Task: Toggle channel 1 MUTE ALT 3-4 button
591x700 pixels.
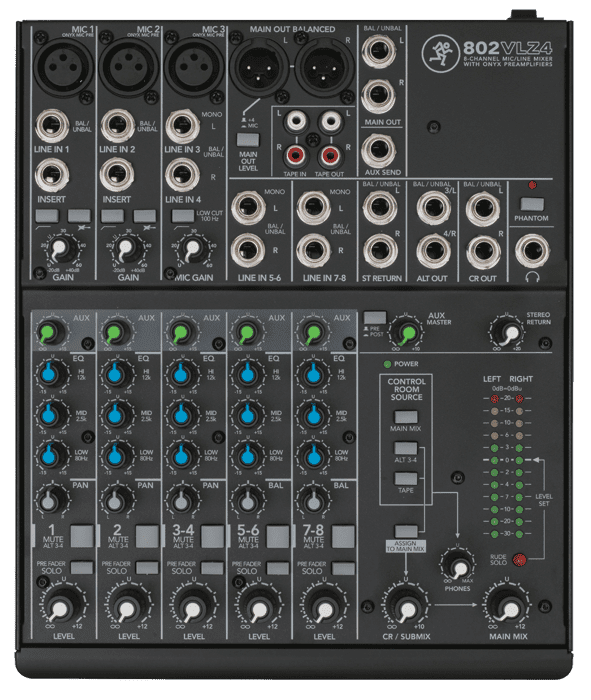Action: click(82, 536)
